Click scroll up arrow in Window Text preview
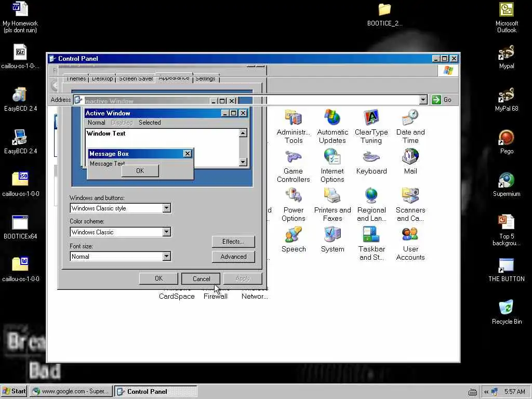532x399 pixels. 243,133
